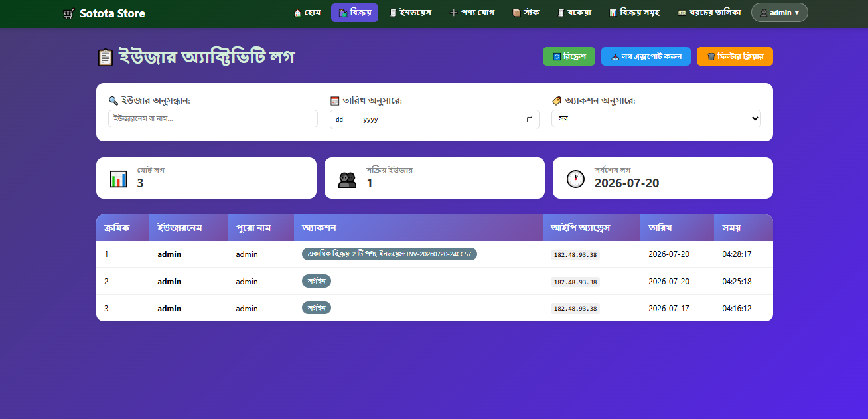Open the date filter dd-----yyyy field
Screen dimensions: 868x419
435,120
